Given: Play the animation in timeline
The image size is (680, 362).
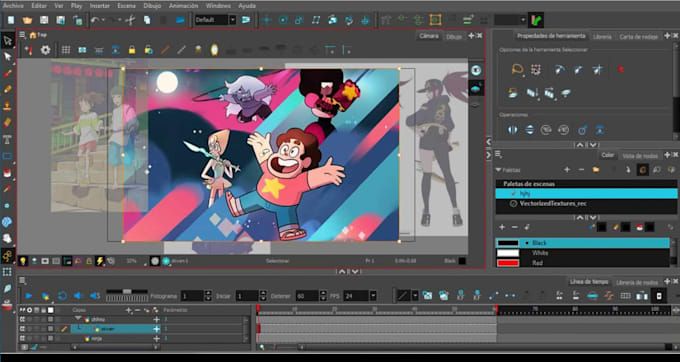Looking at the screenshot, I should point(29,296).
